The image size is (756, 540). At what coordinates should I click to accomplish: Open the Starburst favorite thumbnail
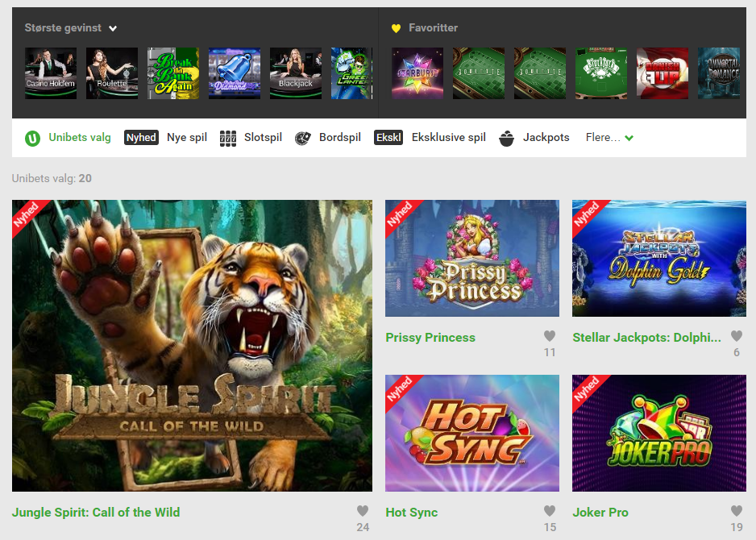[x=417, y=73]
